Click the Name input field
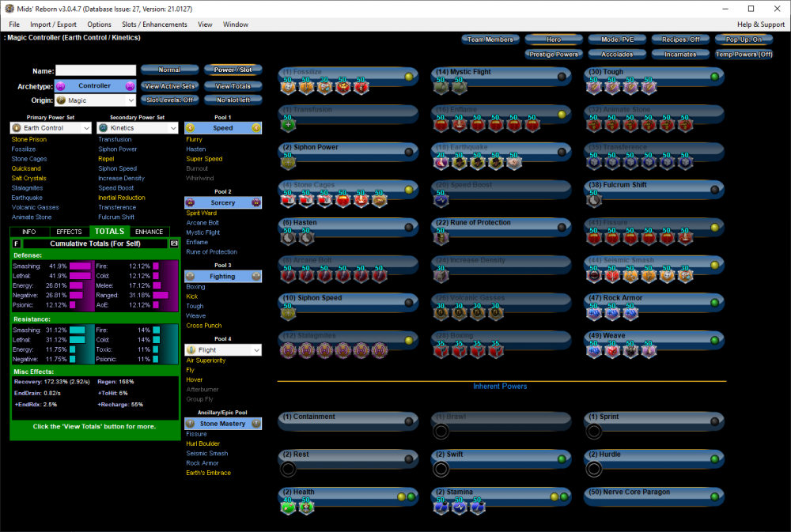The image size is (791, 532). click(96, 71)
